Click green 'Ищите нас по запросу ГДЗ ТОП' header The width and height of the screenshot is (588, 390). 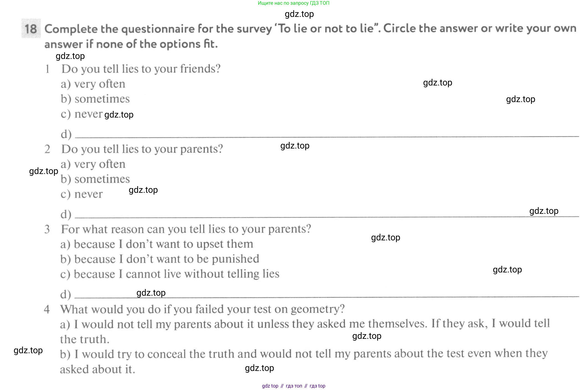(294, 3)
